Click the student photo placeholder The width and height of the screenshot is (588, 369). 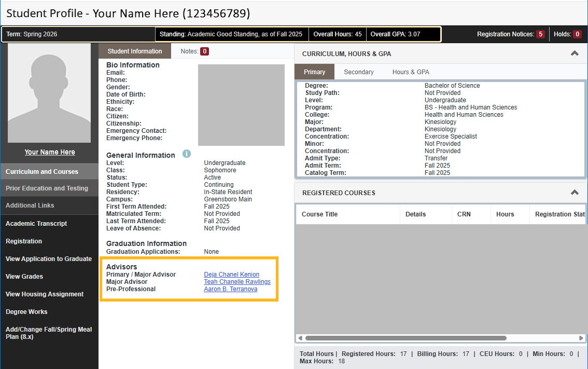49,92
